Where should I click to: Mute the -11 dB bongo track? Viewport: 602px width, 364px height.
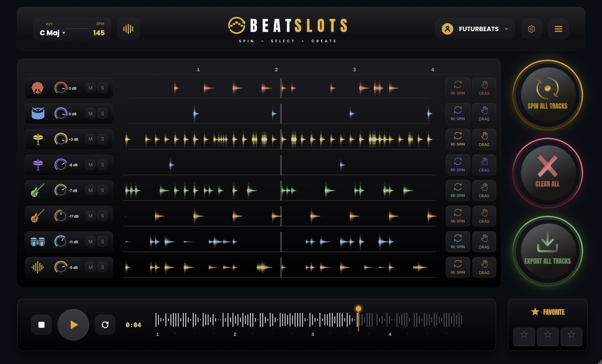coord(90,242)
